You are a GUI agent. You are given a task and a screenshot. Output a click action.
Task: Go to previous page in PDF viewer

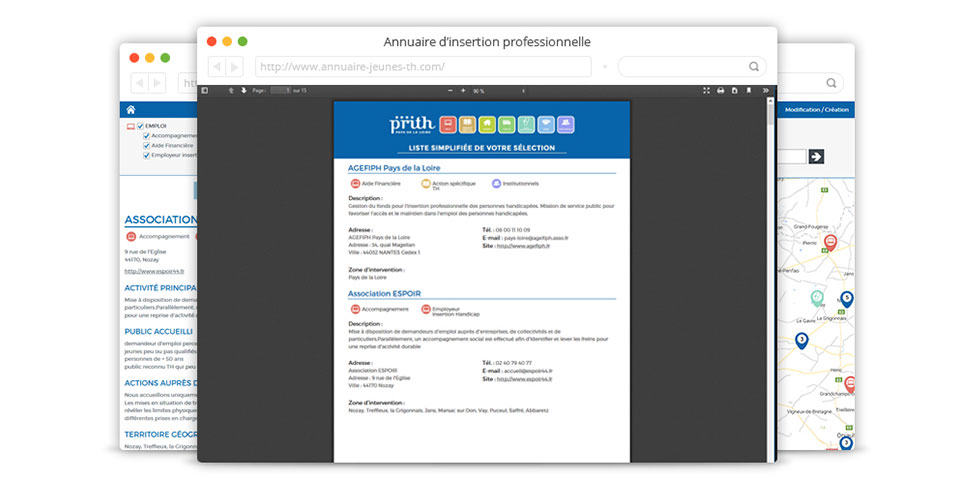pyautogui.click(x=231, y=91)
